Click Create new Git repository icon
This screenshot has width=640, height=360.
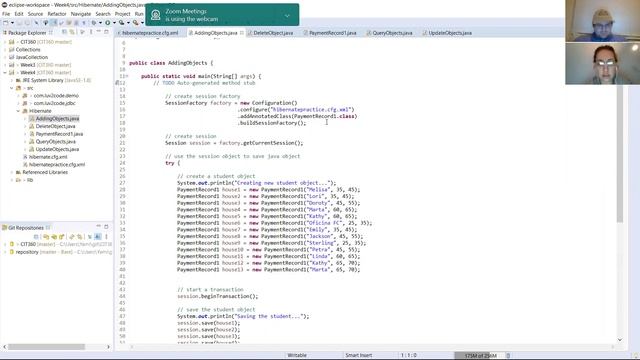[x=61, y=236]
